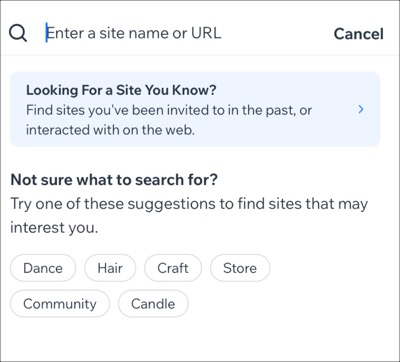The image size is (400, 362).
Task: Click empty white area below the suggestion chips
Action: coord(200,338)
